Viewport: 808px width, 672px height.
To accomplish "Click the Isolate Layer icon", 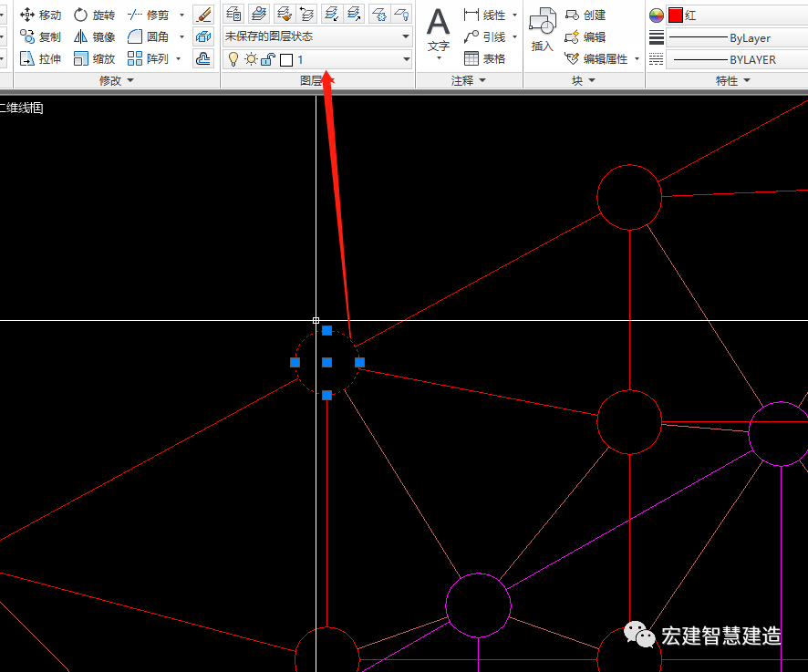I will pyautogui.click(x=331, y=14).
